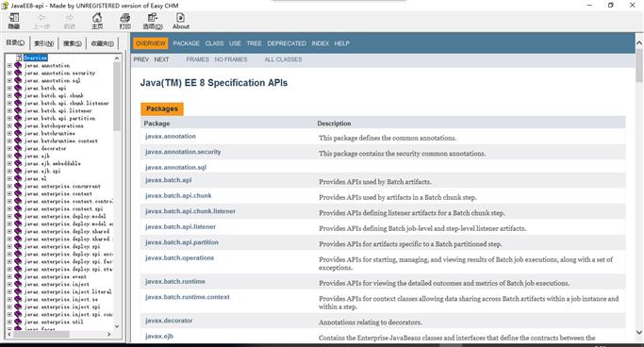
Task: Click book icon beside javax.enterprise.util
Action: (x=18, y=322)
